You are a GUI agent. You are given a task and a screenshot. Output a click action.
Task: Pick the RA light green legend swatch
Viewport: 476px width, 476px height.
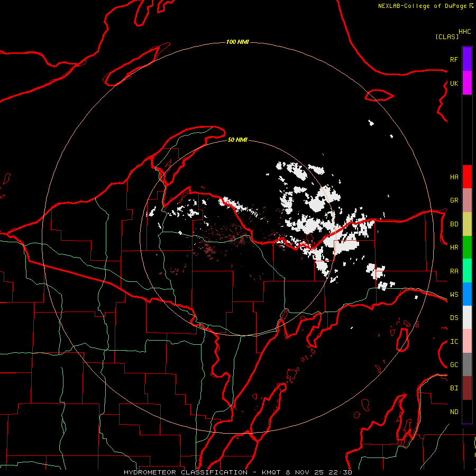(467, 271)
